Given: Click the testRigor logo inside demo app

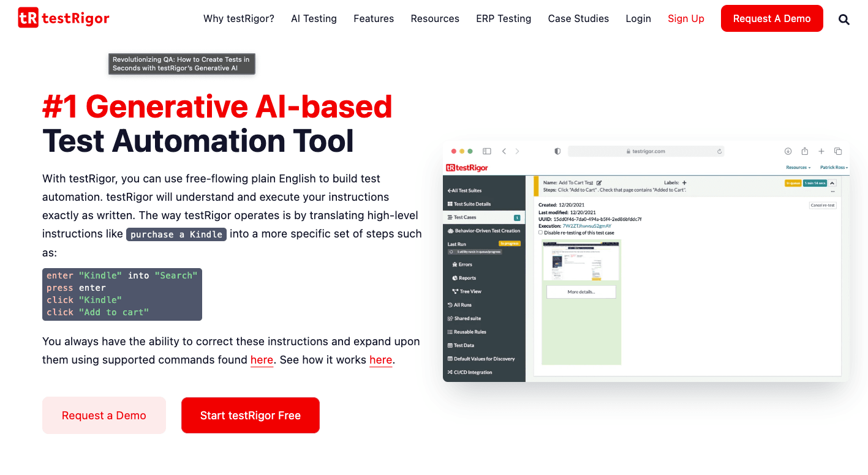Looking at the screenshot, I should (x=467, y=167).
